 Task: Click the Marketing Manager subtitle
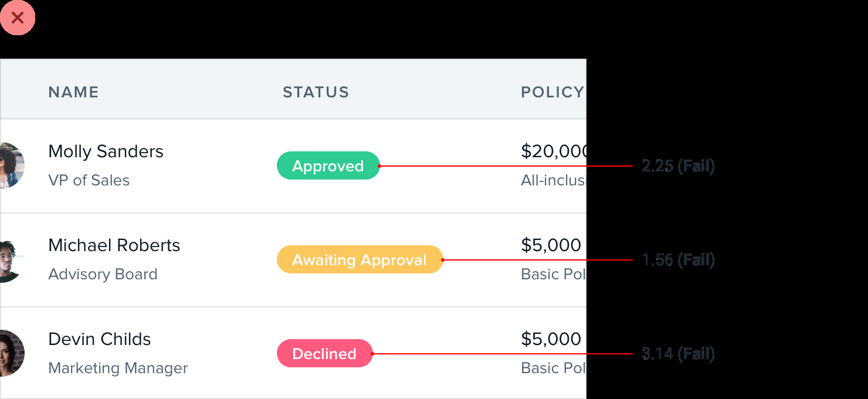click(118, 368)
